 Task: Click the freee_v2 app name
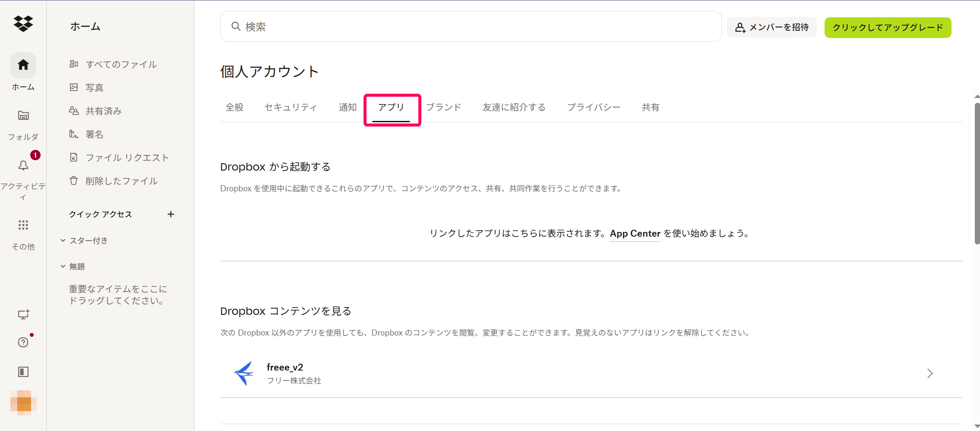click(285, 367)
